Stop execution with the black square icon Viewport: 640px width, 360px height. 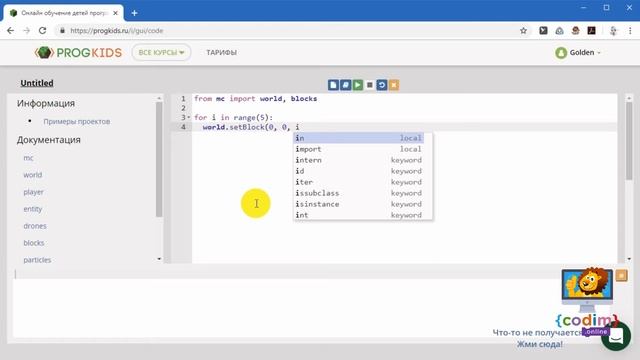click(370, 85)
